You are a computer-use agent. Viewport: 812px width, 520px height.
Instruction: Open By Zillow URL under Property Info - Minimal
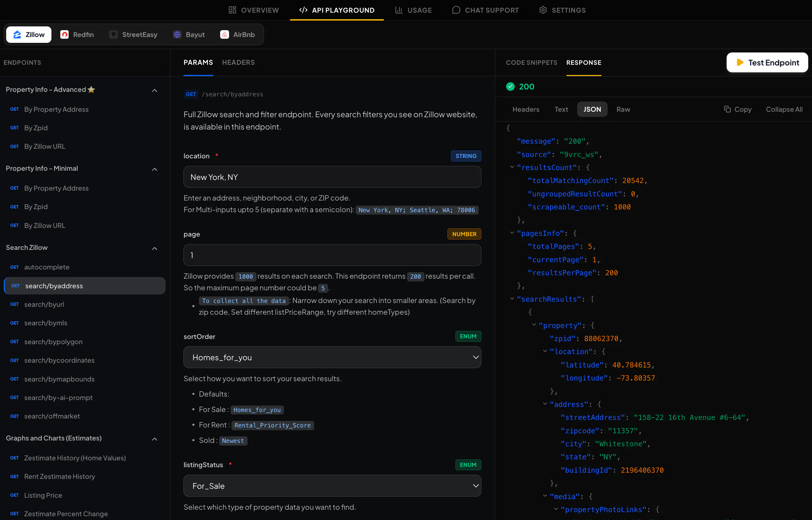point(85,226)
